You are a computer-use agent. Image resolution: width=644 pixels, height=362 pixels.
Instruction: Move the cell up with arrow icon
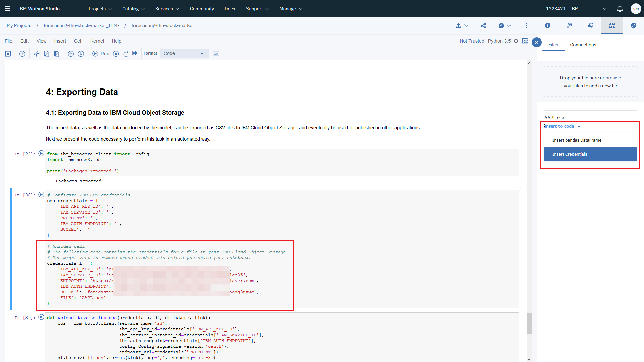click(71, 54)
